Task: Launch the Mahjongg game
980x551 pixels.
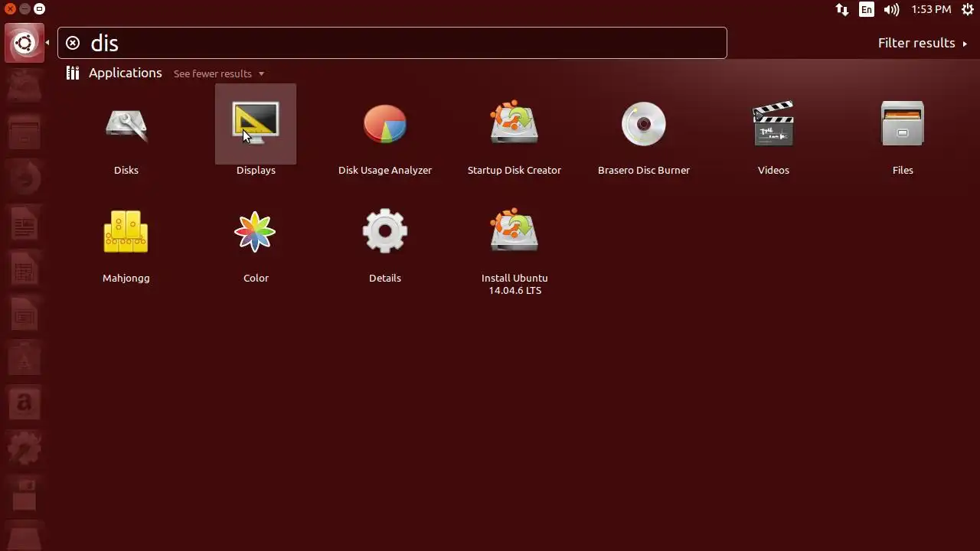Action: tap(126, 232)
